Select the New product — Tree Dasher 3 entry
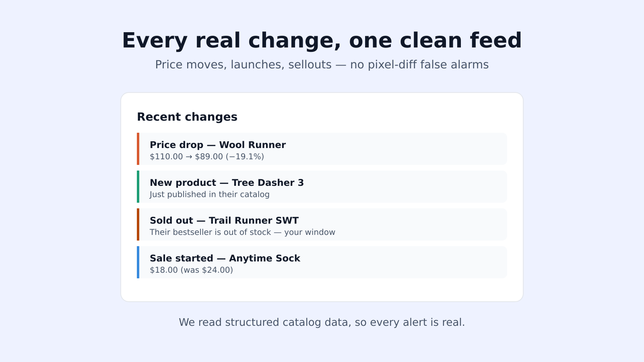 pyautogui.click(x=322, y=187)
